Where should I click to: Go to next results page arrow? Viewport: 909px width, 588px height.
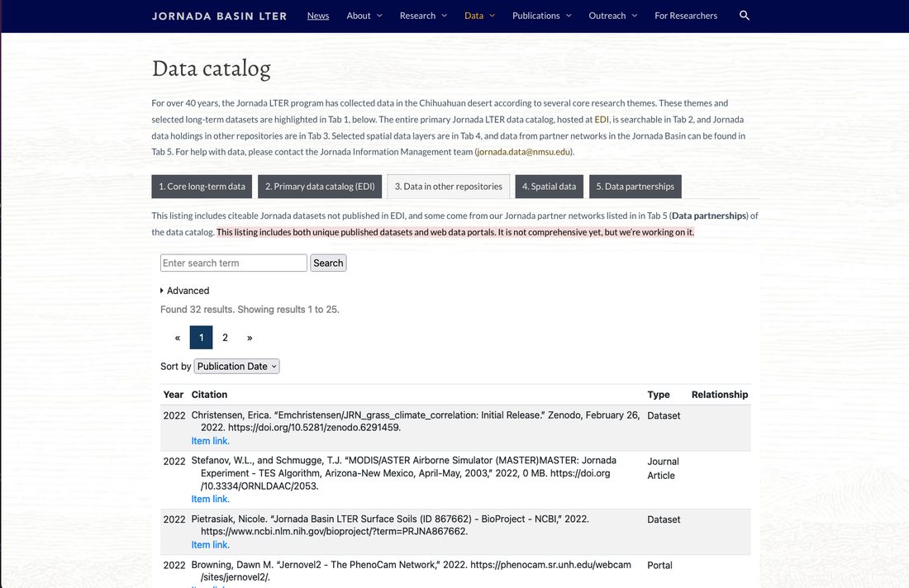pos(250,338)
